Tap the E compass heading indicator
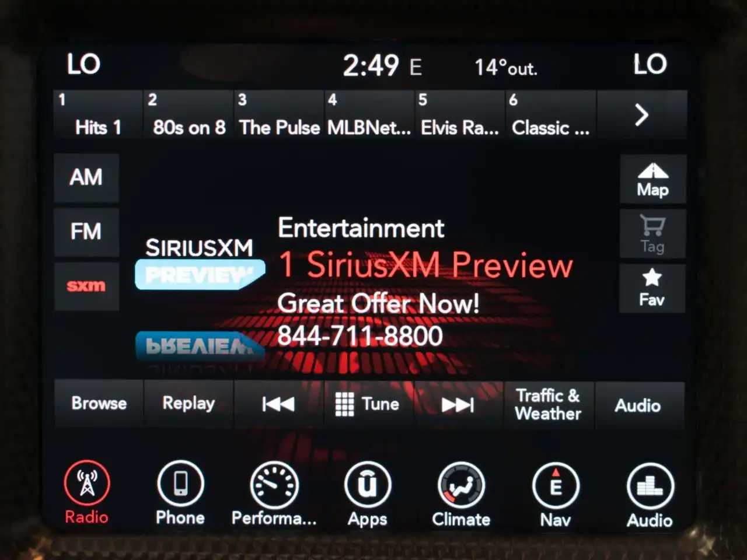The height and width of the screenshot is (560, 747). coord(416,68)
